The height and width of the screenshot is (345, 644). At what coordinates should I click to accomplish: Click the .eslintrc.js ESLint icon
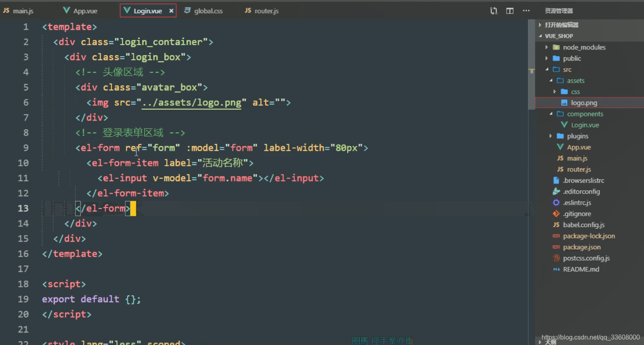point(556,203)
